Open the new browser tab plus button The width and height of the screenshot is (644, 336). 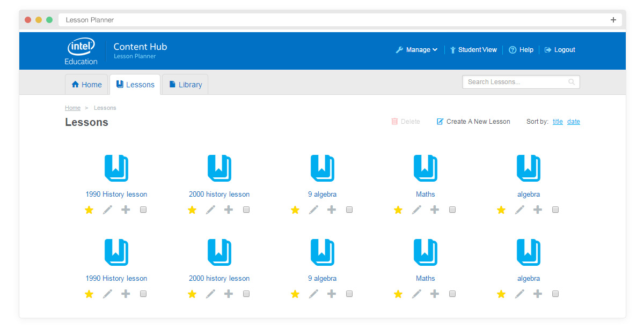tap(613, 20)
